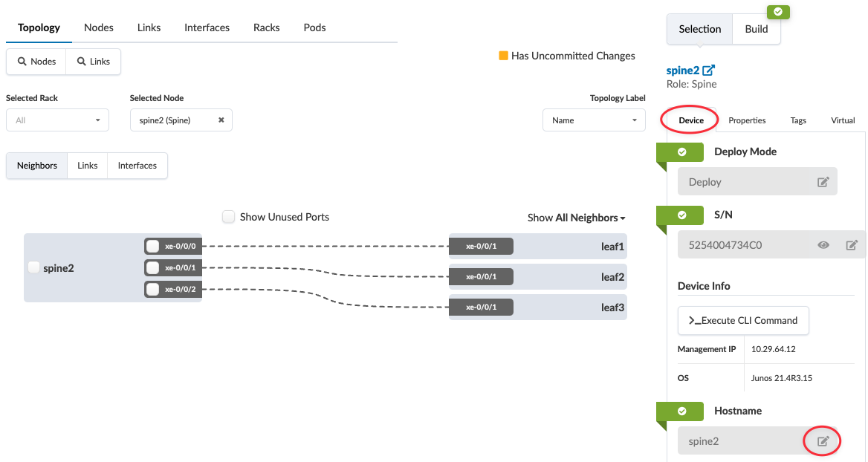Open the Properties tab
Viewport: 868px width, 462px height.
click(x=747, y=120)
